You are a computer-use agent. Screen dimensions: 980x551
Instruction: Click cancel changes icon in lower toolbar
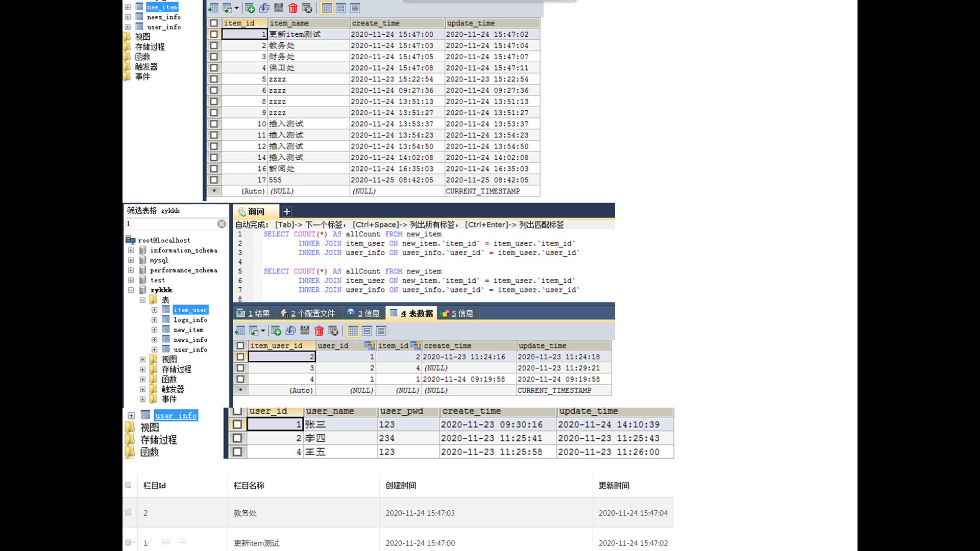tap(333, 331)
